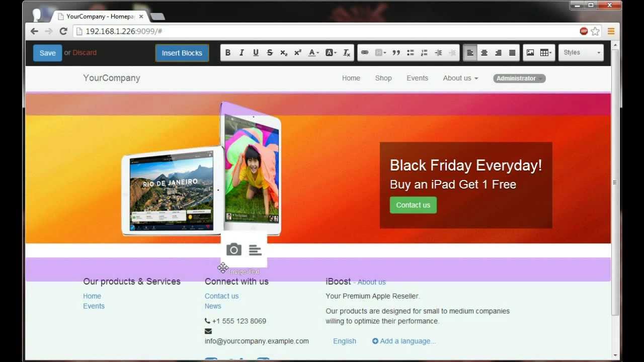
Task: Justify the text
Action: [x=512, y=53]
